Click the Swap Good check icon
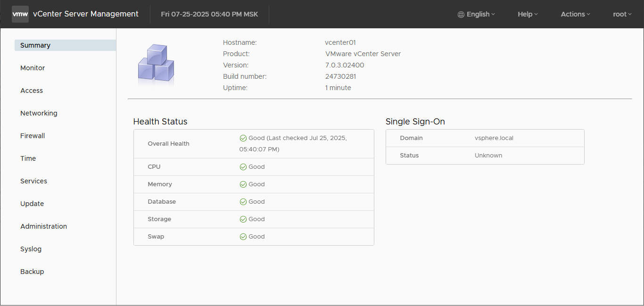The width and height of the screenshot is (644, 306). coord(243,237)
